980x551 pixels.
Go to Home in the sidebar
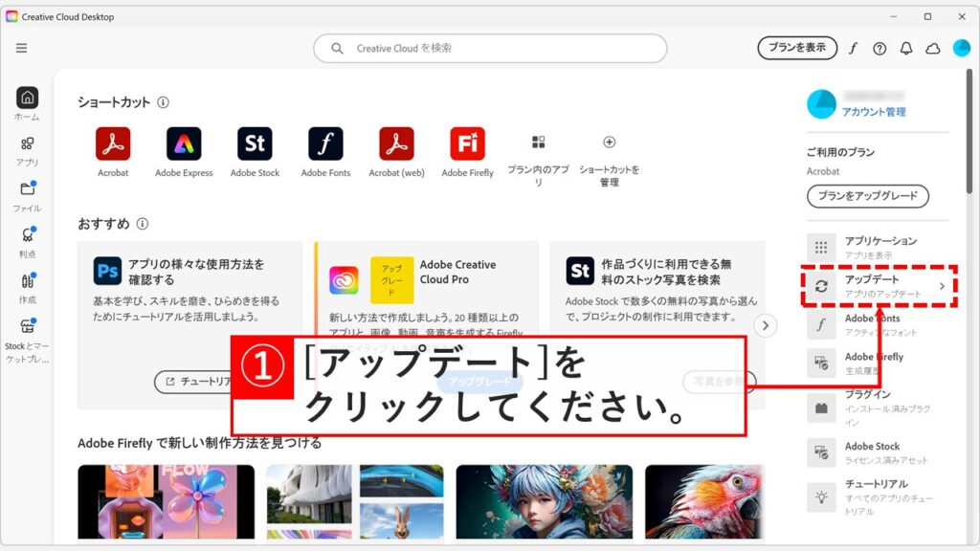pos(27,103)
